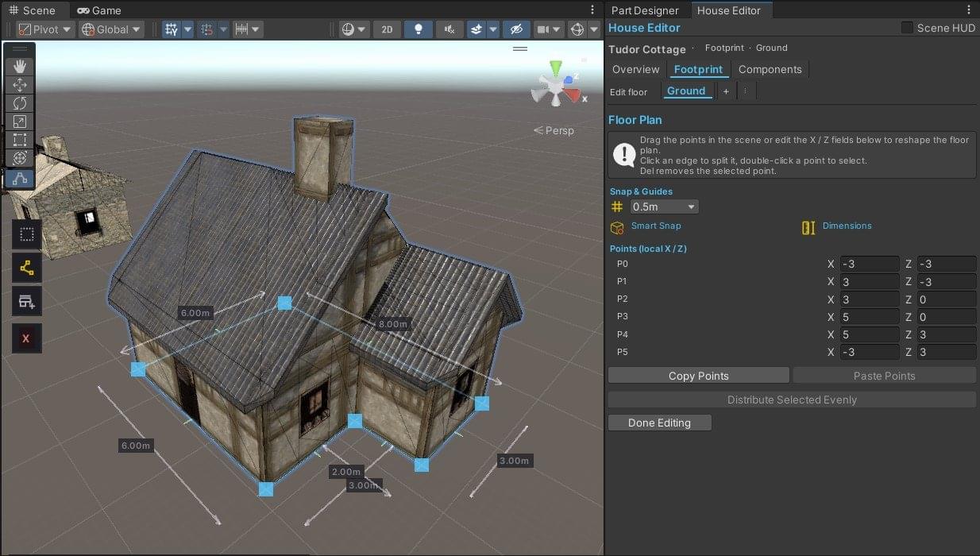This screenshot has height=556, width=980.
Task: Select the footprint edit shape tool
Action: pos(20,178)
